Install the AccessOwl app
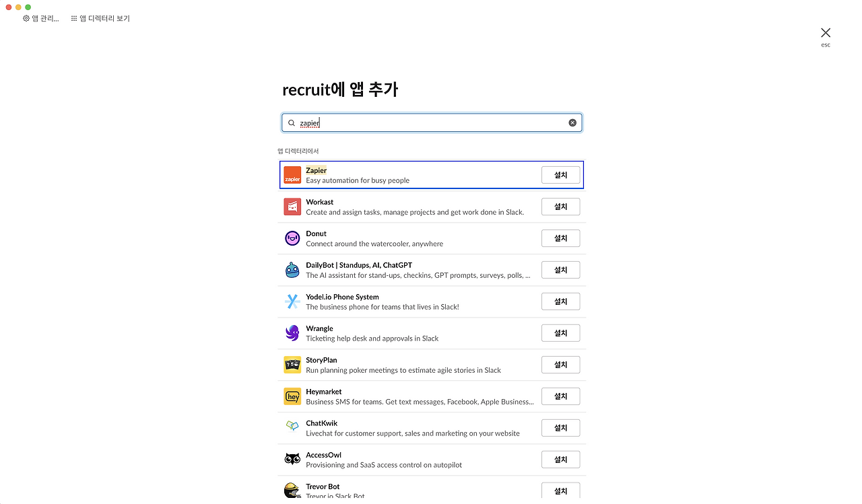Screen dimensions: 862x504 pyautogui.click(x=560, y=460)
